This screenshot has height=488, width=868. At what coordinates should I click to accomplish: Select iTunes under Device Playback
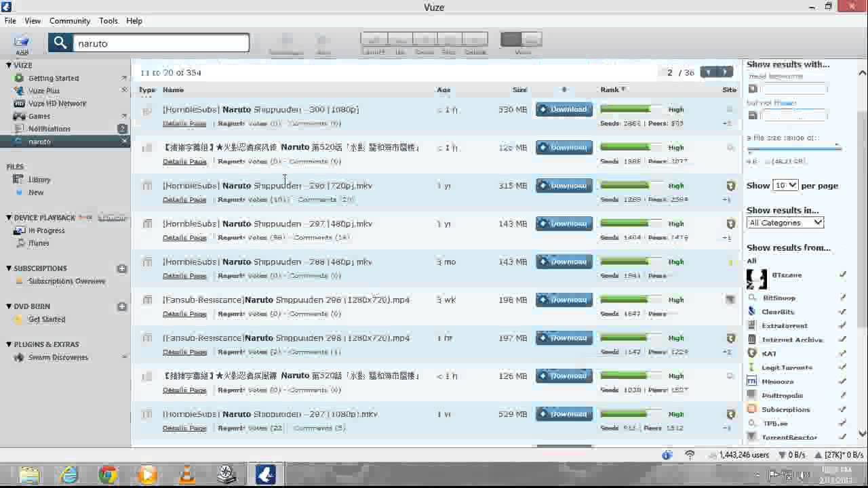pos(39,243)
